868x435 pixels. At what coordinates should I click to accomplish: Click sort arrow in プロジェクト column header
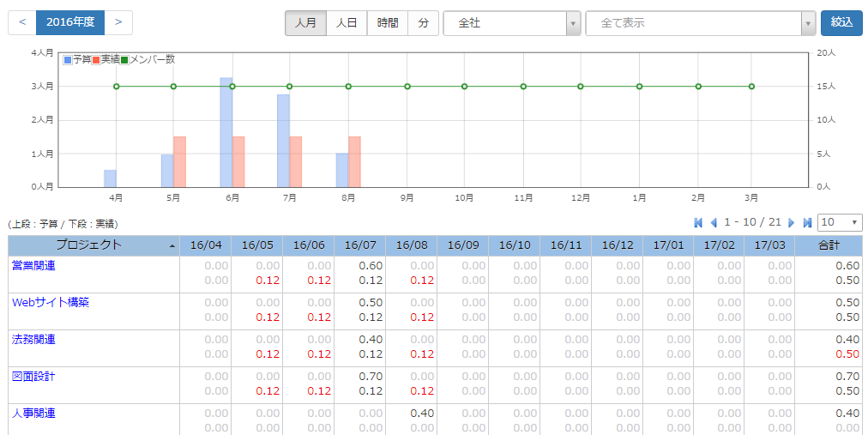coord(174,246)
